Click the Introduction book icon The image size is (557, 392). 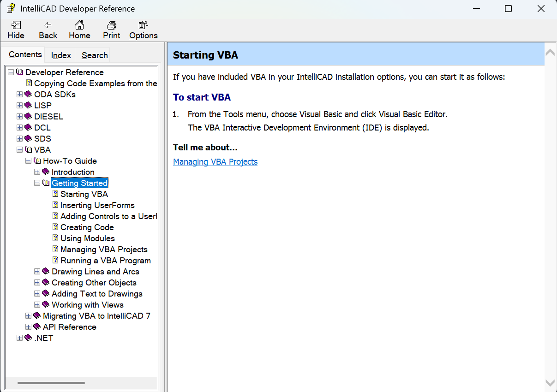point(46,172)
